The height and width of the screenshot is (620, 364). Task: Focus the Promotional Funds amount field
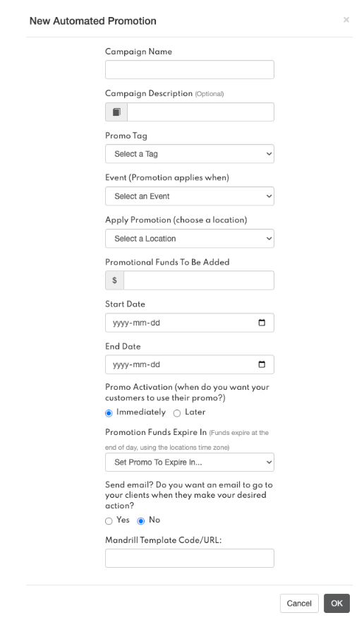point(199,280)
